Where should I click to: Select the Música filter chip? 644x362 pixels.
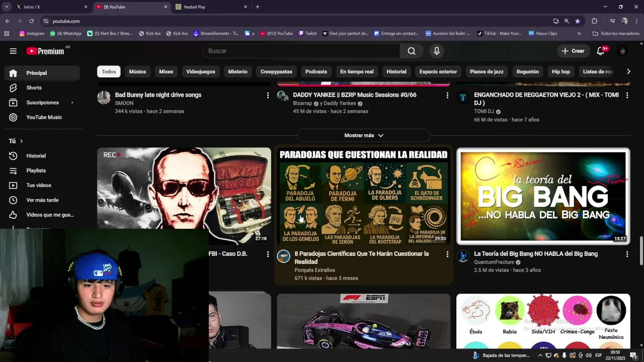click(x=137, y=71)
